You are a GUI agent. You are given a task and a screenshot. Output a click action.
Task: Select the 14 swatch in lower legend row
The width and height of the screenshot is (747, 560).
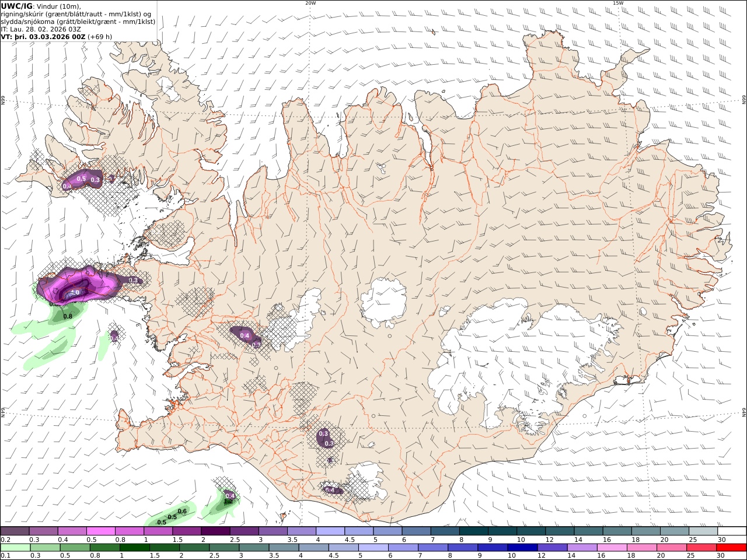pos(581,548)
